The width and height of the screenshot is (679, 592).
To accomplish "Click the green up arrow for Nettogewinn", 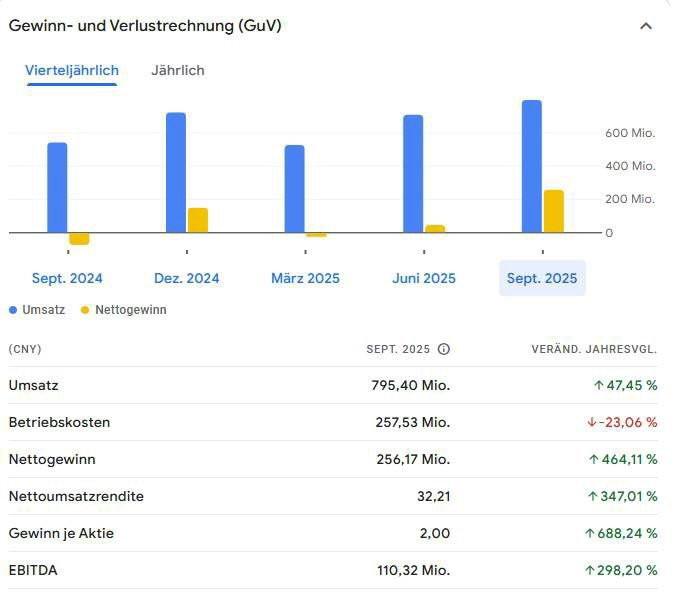I will coord(591,459).
